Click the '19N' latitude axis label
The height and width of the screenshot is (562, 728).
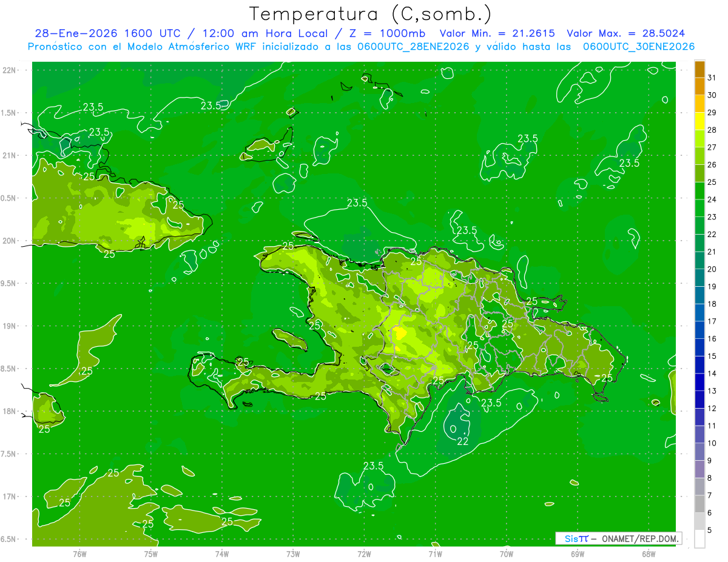(x=9, y=326)
